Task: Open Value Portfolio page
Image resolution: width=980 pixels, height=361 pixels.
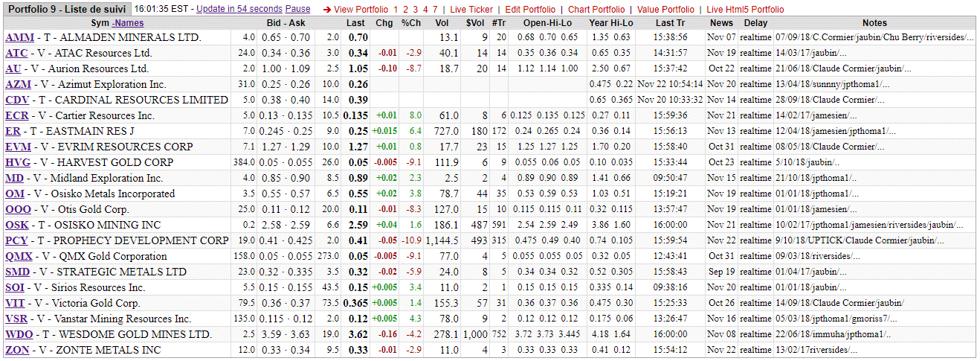Action: 665,10
